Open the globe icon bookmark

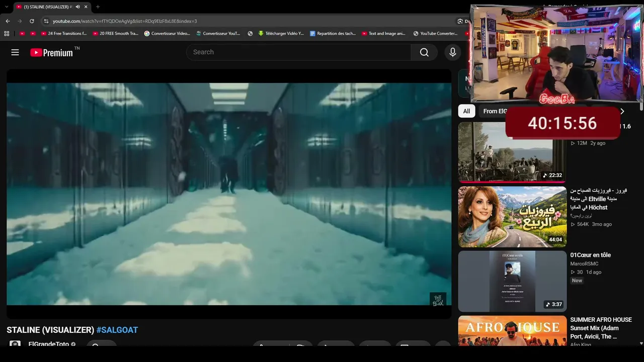[250, 34]
